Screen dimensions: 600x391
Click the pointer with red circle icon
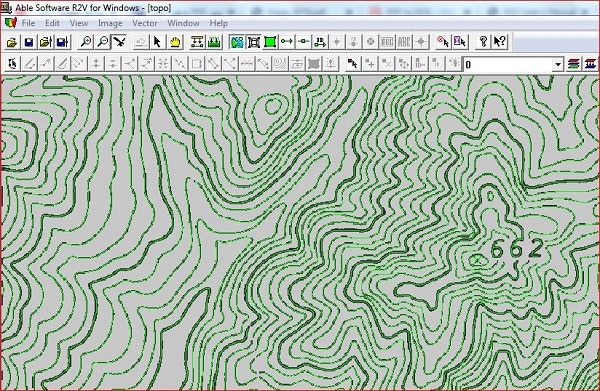pos(443,42)
